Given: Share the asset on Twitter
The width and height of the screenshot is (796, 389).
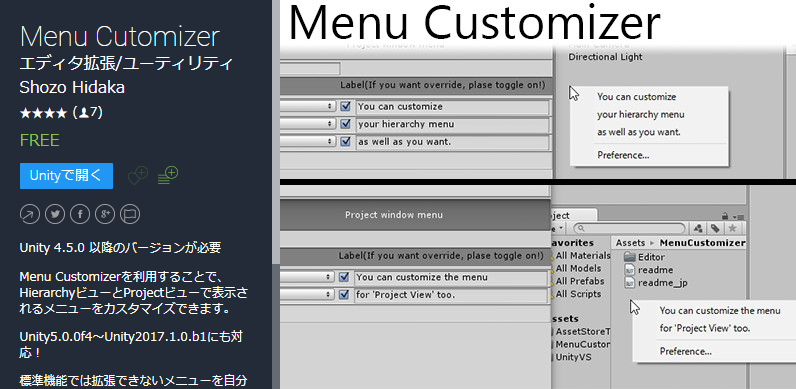Looking at the screenshot, I should [55, 214].
